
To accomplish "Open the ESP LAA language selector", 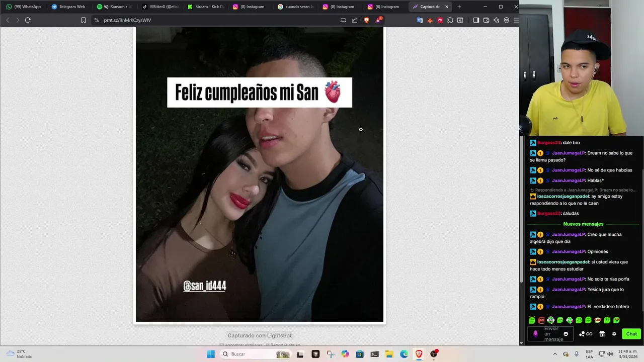I will pyautogui.click(x=589, y=354).
